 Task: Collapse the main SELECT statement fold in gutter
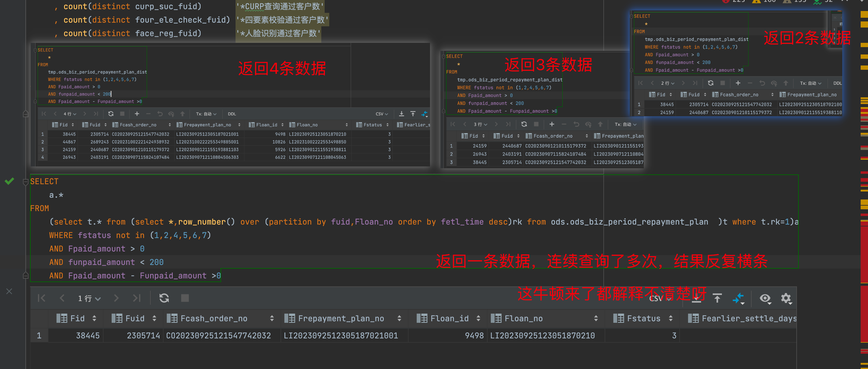click(x=25, y=182)
